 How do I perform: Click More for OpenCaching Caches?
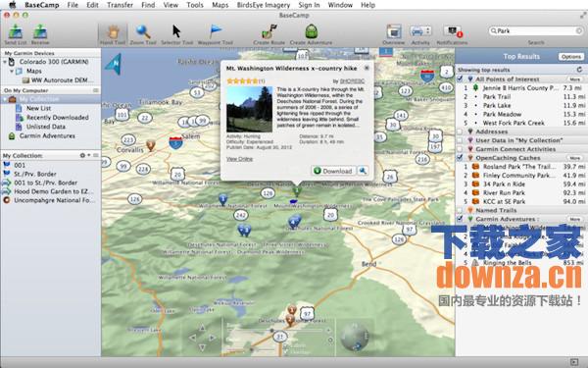574,158
